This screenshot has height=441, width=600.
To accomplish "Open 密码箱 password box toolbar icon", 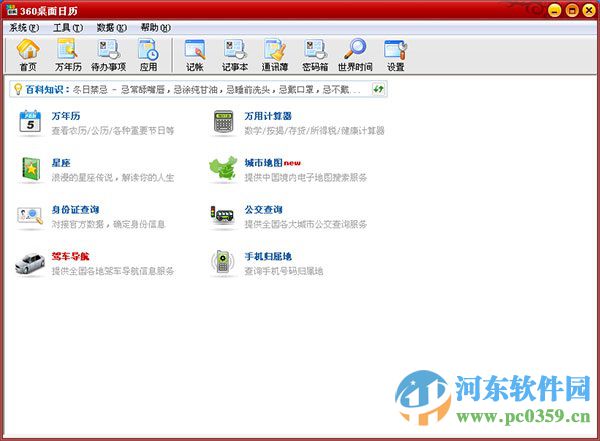I will point(315,55).
